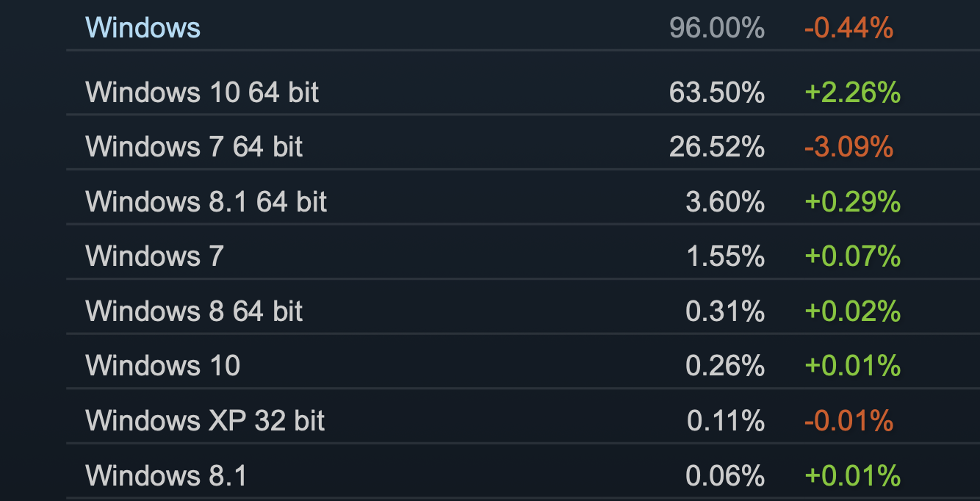Image resolution: width=980 pixels, height=501 pixels.
Task: Click the 26.52% share value
Action: [717, 147]
